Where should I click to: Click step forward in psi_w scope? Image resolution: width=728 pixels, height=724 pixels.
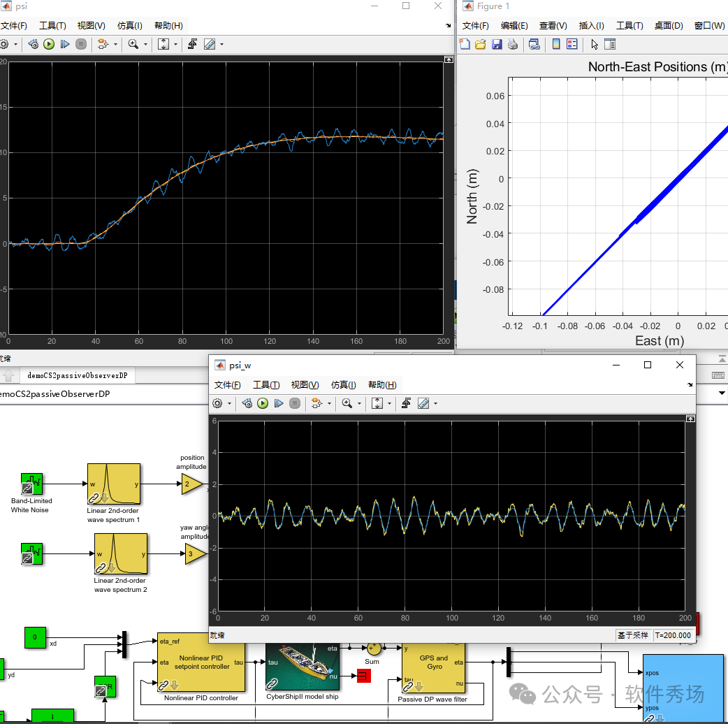click(279, 403)
